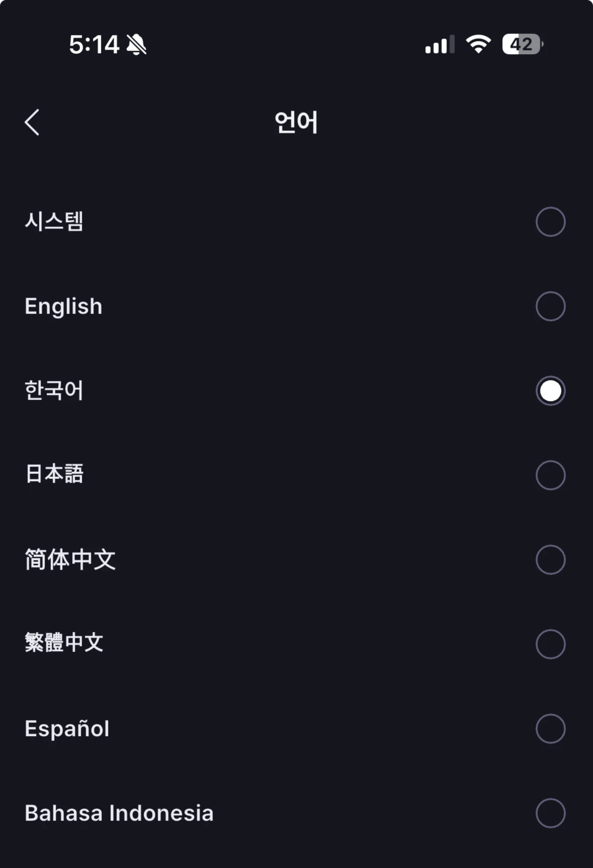Viewport: 593px width, 868px height.
Task: Tap the 시스템 language option text
Action: click(x=54, y=221)
